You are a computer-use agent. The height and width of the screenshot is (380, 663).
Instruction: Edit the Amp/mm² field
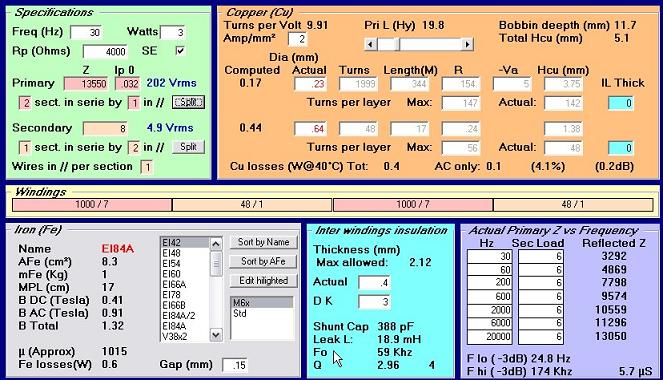coord(297,39)
